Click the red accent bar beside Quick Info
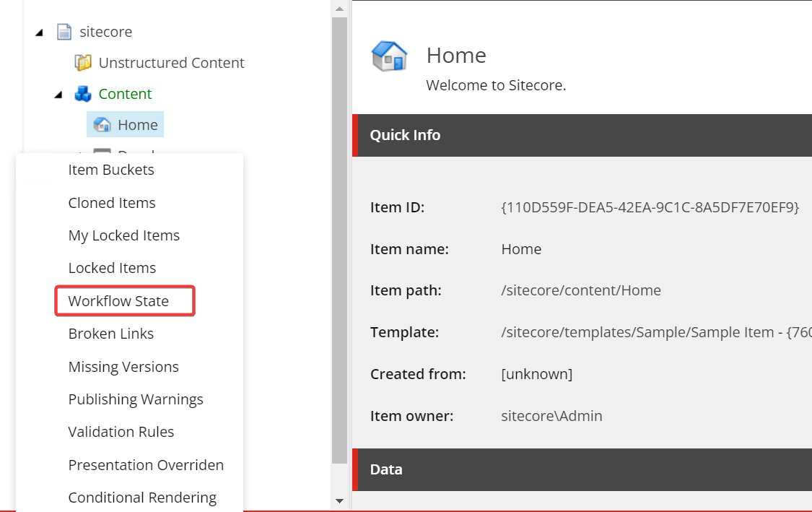 pos(356,135)
